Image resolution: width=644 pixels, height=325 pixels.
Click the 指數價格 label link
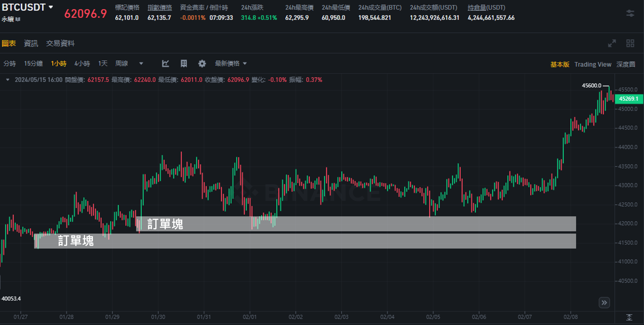[x=160, y=7]
